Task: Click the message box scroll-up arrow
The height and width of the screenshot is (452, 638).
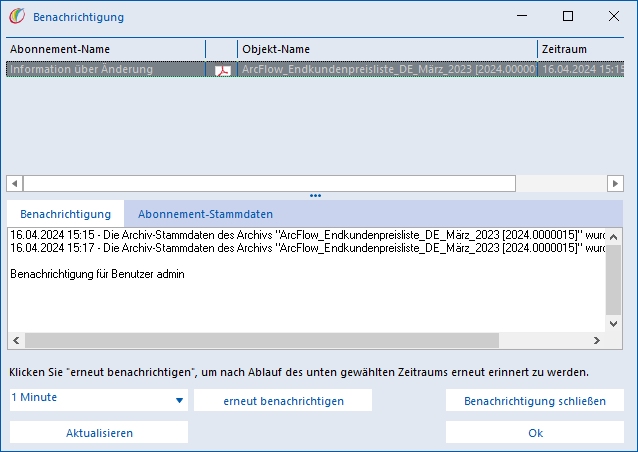Action: tap(614, 236)
